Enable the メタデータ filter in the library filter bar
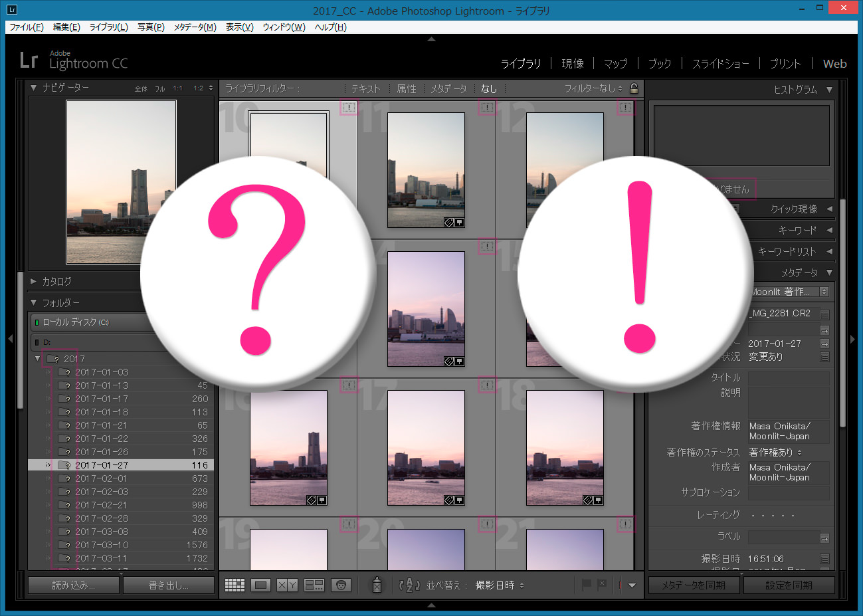The height and width of the screenshot is (616, 863). (x=448, y=88)
